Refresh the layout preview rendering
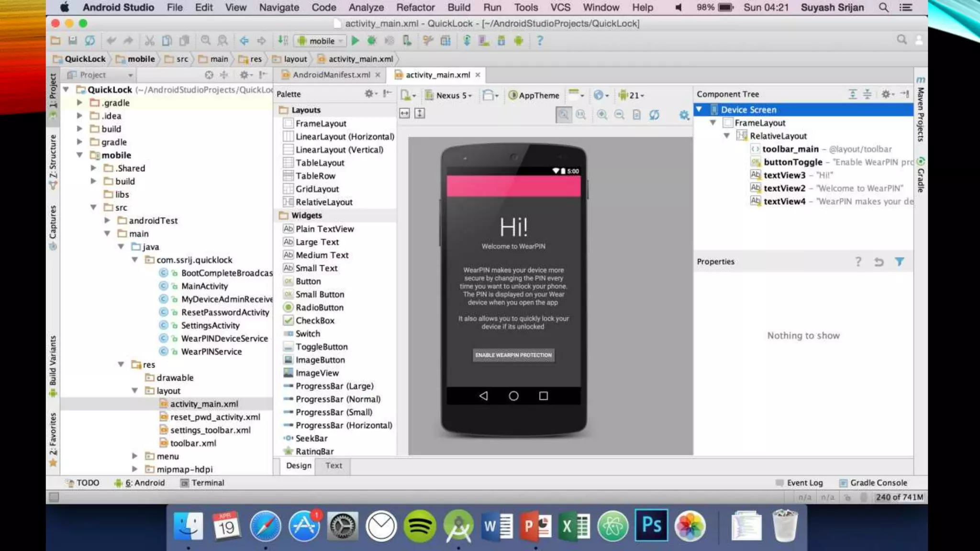The image size is (980, 551). [x=654, y=114]
